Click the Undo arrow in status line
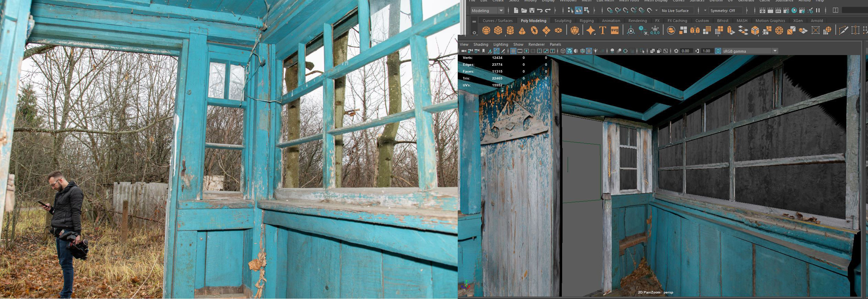Image resolution: width=868 pixels, height=299 pixels. (x=539, y=10)
